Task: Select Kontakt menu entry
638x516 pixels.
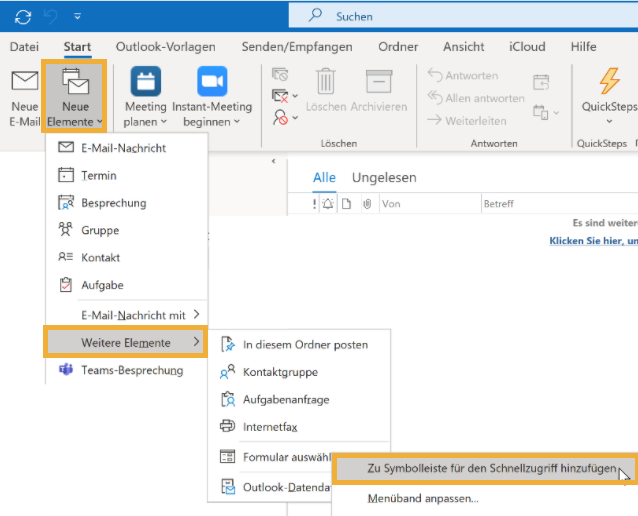Action: pyautogui.click(x=127, y=258)
